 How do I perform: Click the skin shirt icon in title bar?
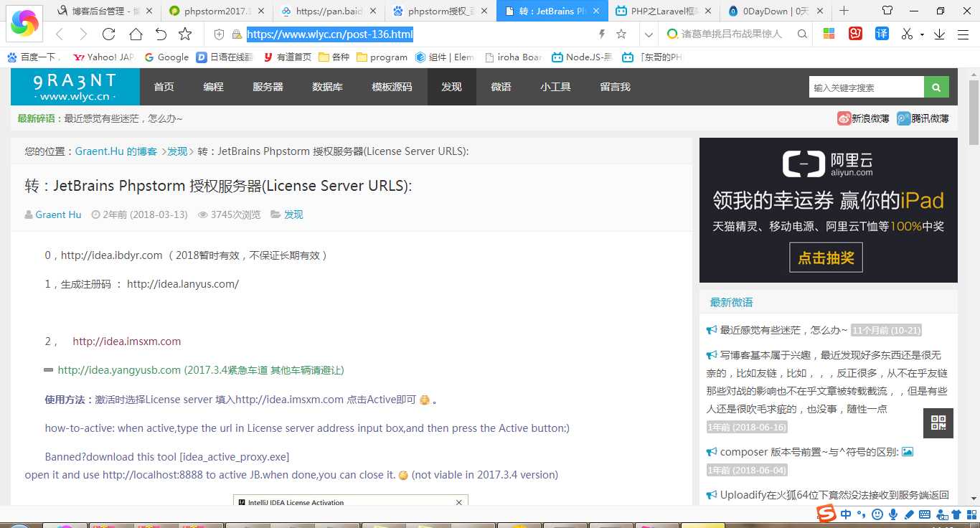click(x=887, y=11)
